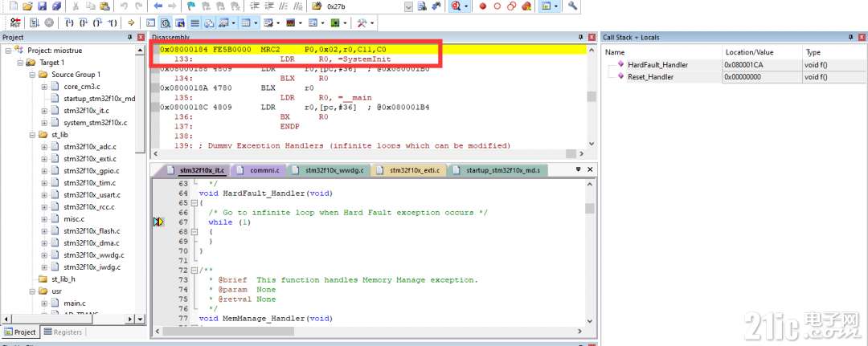Toggle the Disassembly window
868x346 pixels.
tap(165, 23)
